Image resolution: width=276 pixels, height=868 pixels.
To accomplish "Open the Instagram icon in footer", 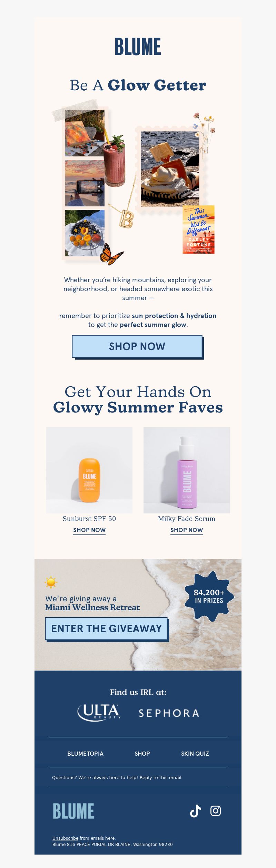I will pyautogui.click(x=216, y=811).
